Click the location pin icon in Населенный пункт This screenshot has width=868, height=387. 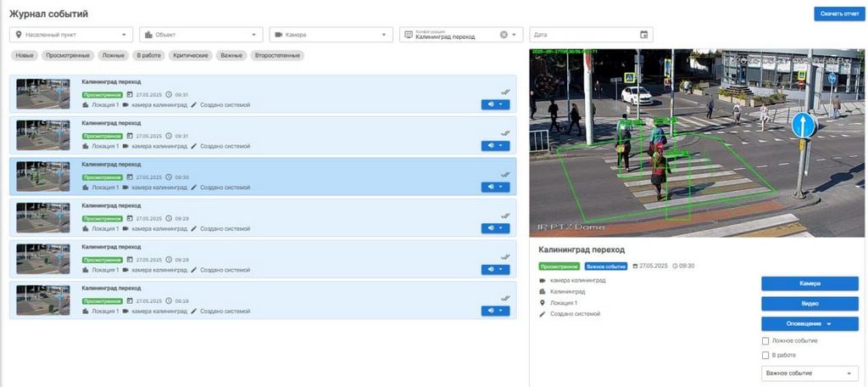coord(18,35)
